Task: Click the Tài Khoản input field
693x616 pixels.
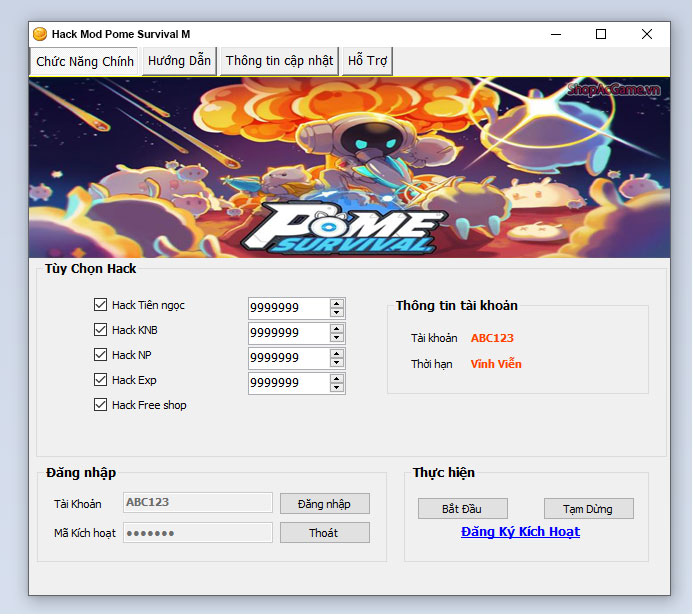Action: click(x=198, y=503)
